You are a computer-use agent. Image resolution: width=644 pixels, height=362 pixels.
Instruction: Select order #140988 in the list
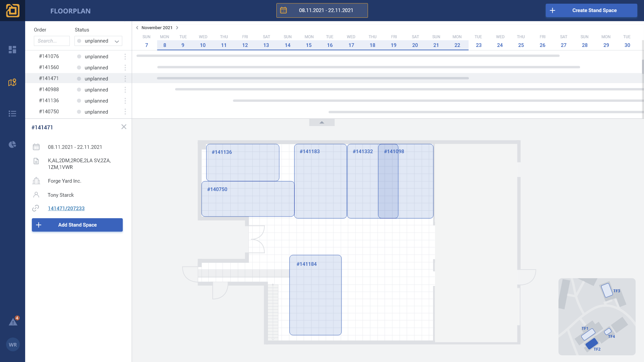[x=49, y=89]
